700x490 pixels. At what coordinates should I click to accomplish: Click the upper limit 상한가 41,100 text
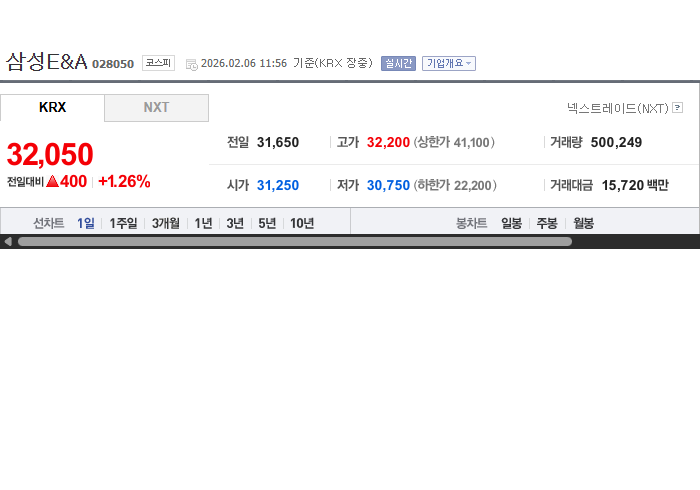pyautogui.click(x=454, y=142)
